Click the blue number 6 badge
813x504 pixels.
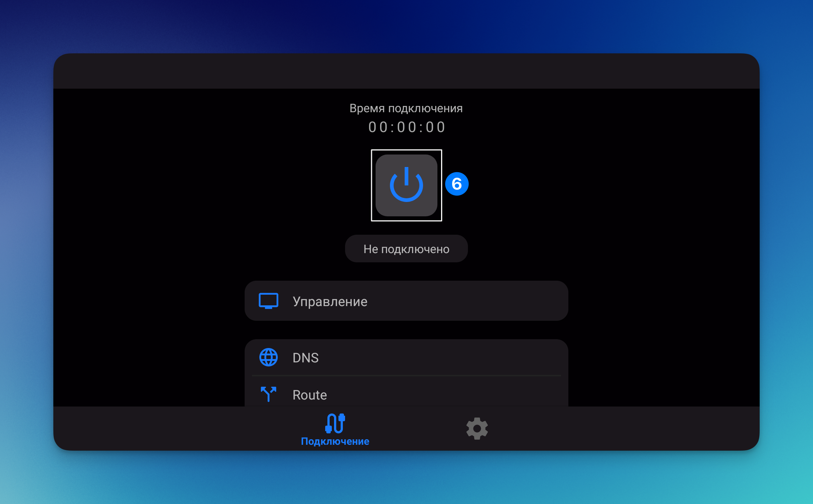click(x=457, y=184)
